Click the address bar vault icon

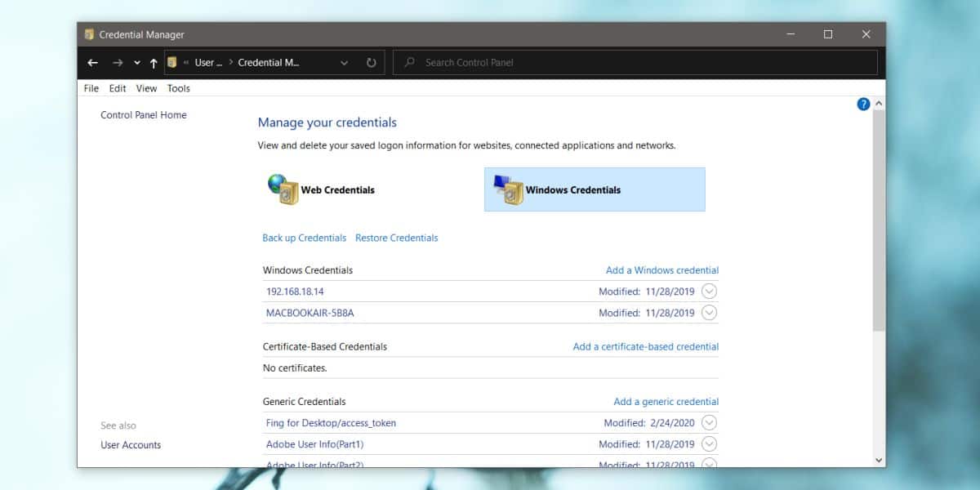(171, 62)
